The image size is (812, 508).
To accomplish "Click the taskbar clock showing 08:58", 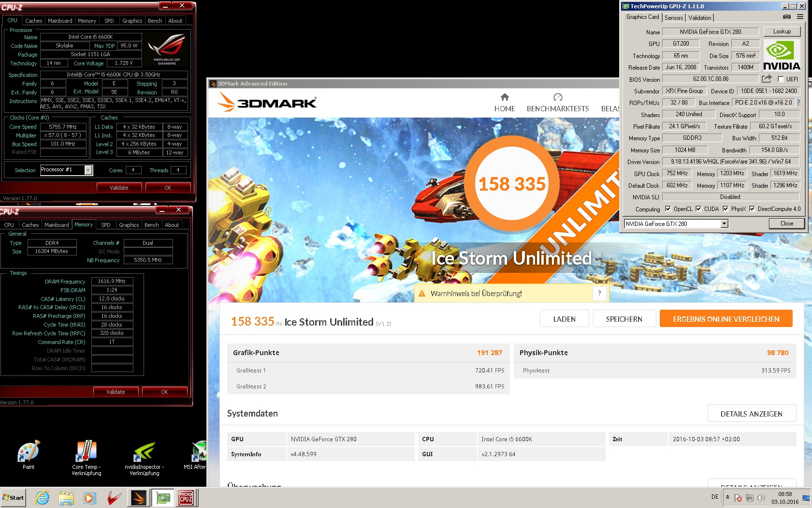I will tap(785, 498).
